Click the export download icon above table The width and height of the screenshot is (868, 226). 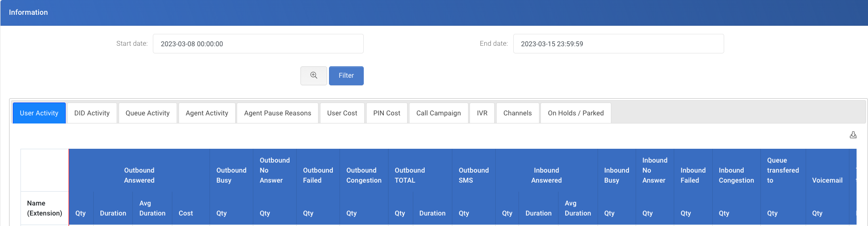(x=853, y=135)
